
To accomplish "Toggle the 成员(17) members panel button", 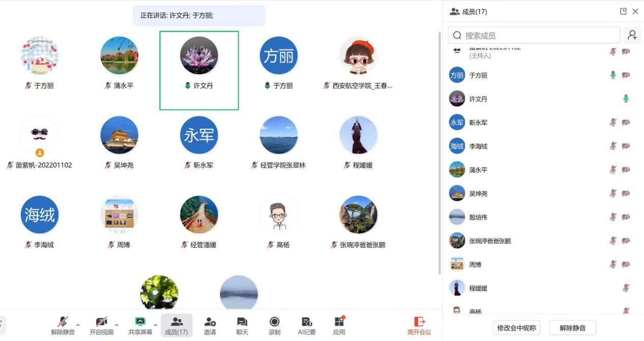I will 177,325.
